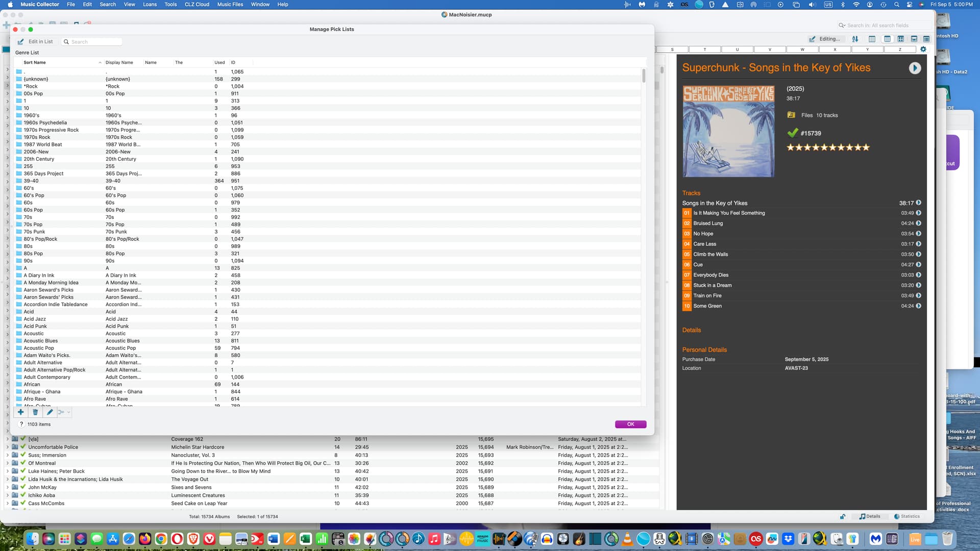Open the sort order A-Z icon

(x=855, y=39)
